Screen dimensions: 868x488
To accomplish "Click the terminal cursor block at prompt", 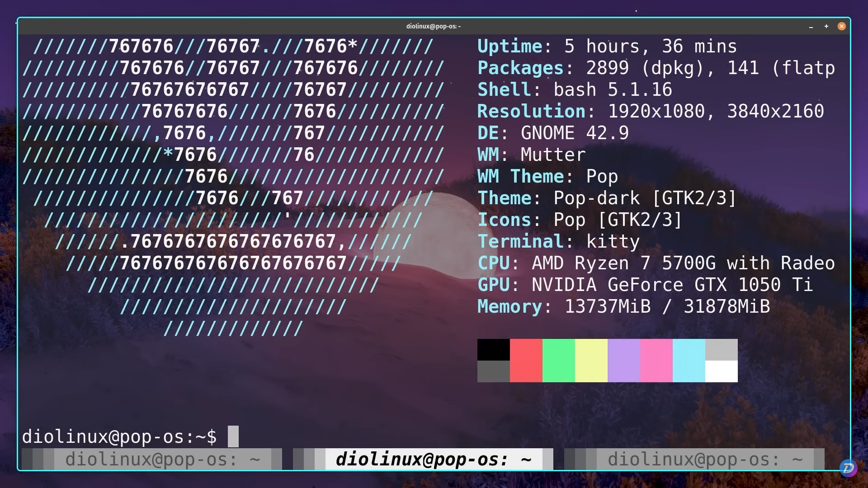I will coord(233,436).
